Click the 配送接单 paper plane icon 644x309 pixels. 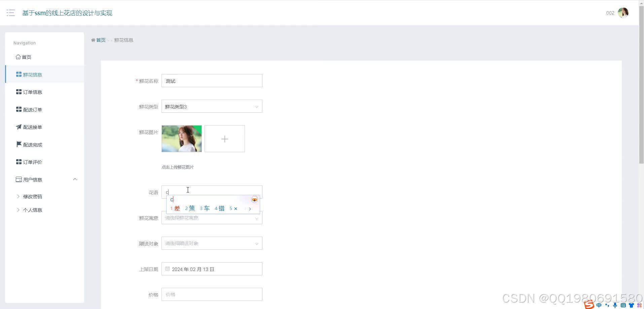[19, 127]
